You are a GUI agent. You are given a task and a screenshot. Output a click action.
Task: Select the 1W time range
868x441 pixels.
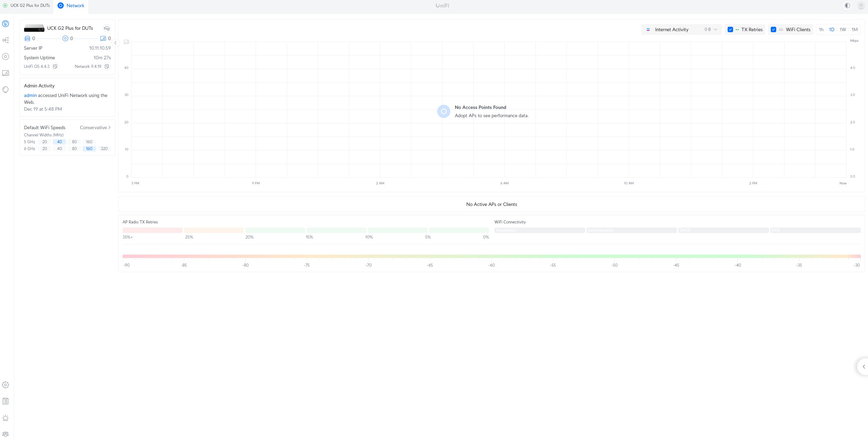pyautogui.click(x=843, y=29)
